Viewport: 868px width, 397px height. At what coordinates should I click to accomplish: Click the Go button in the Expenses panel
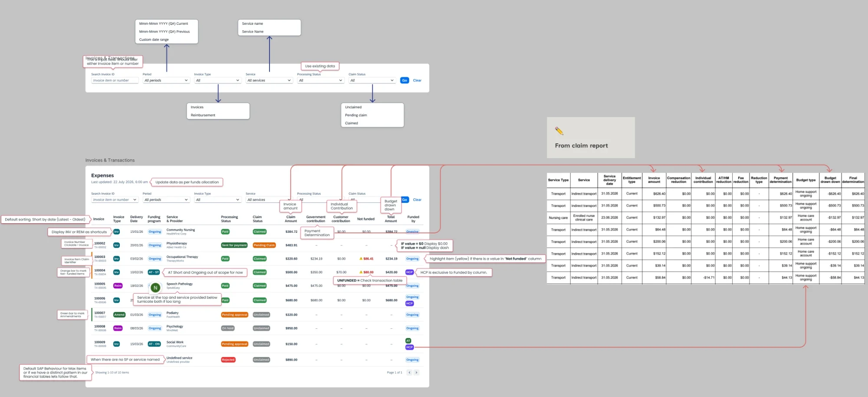(405, 200)
